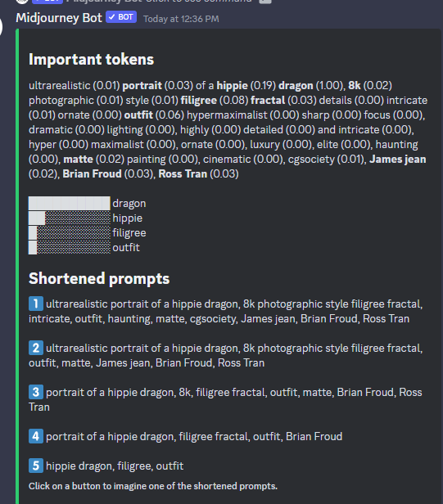Click the Shortened prompts heading
443x504 pixels.
click(99, 279)
